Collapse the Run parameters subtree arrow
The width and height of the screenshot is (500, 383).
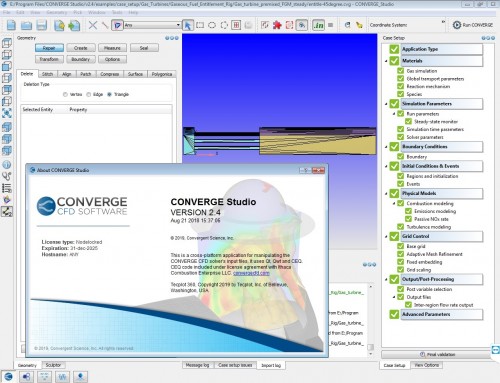click(x=394, y=114)
